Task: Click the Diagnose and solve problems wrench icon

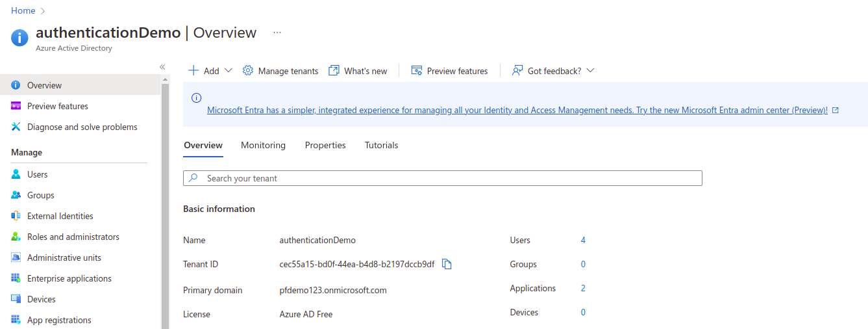Action: point(16,127)
